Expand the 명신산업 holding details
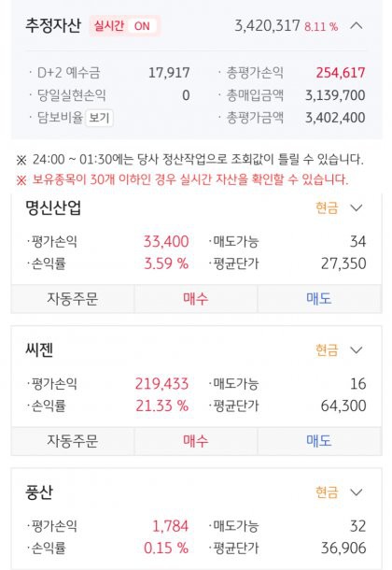Viewport: 392px width, 570px height. coord(357,208)
